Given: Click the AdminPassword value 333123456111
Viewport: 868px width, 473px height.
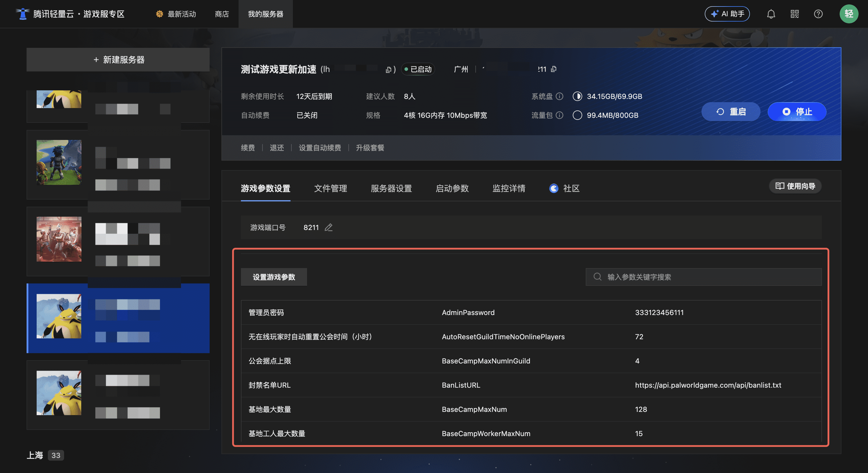Looking at the screenshot, I should pos(659,312).
